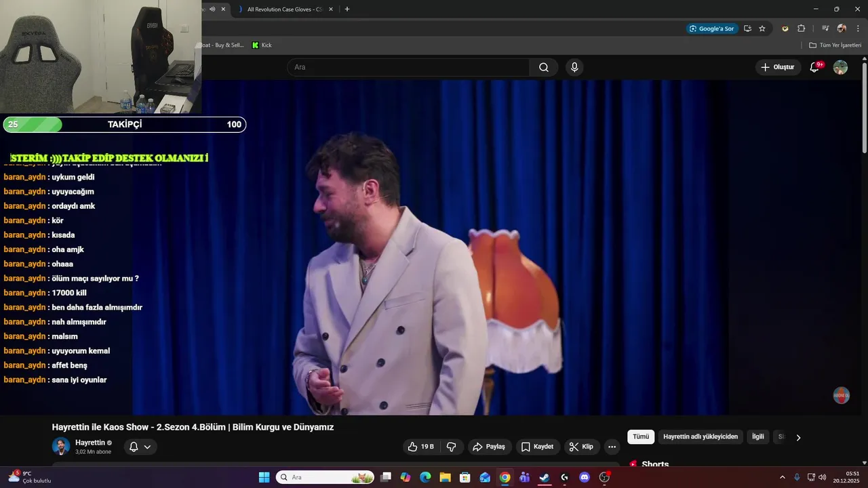Open the weather widget showing 9°C
Image resolution: width=868 pixels, height=488 pixels.
click(29, 477)
